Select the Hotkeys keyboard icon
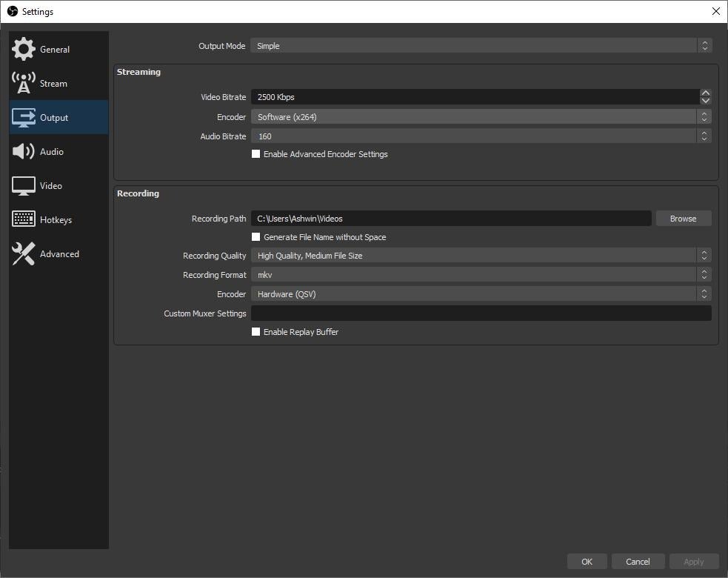 (24, 219)
